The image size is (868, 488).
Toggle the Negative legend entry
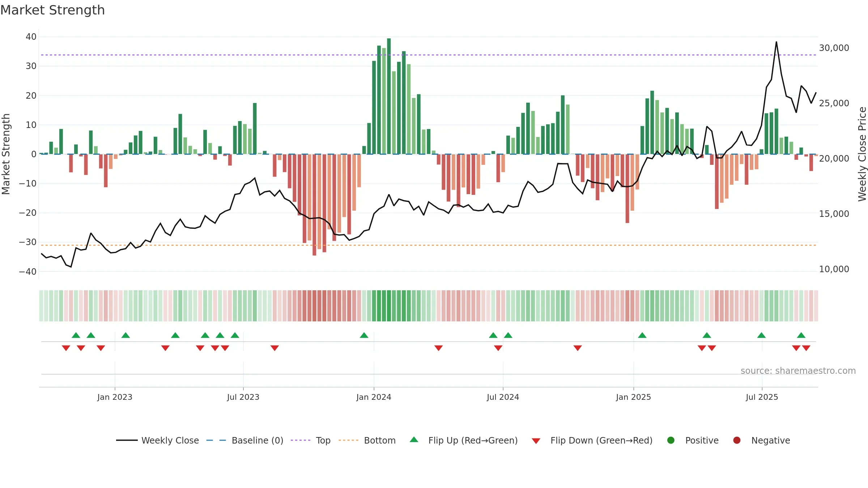tap(761, 440)
